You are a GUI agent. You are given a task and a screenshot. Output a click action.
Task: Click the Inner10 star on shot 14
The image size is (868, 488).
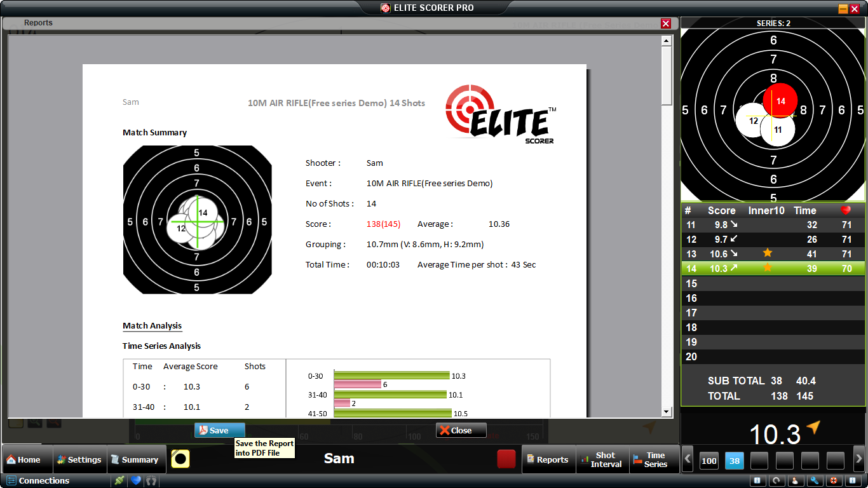click(768, 268)
